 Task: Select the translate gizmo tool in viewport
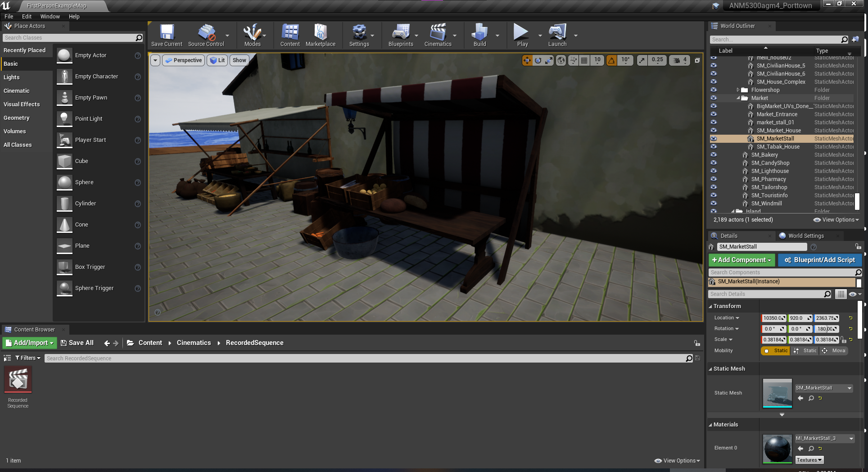pos(527,60)
